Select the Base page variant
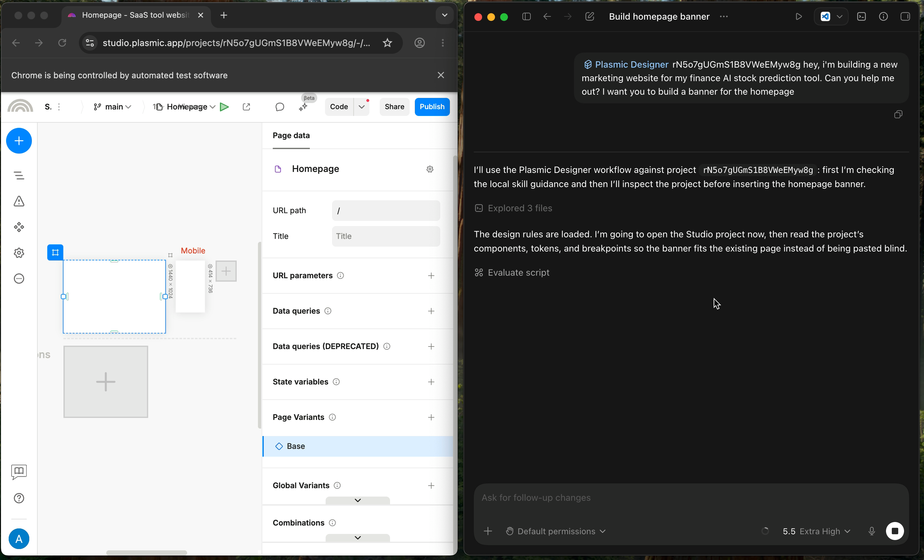The image size is (924, 560). pos(358,446)
